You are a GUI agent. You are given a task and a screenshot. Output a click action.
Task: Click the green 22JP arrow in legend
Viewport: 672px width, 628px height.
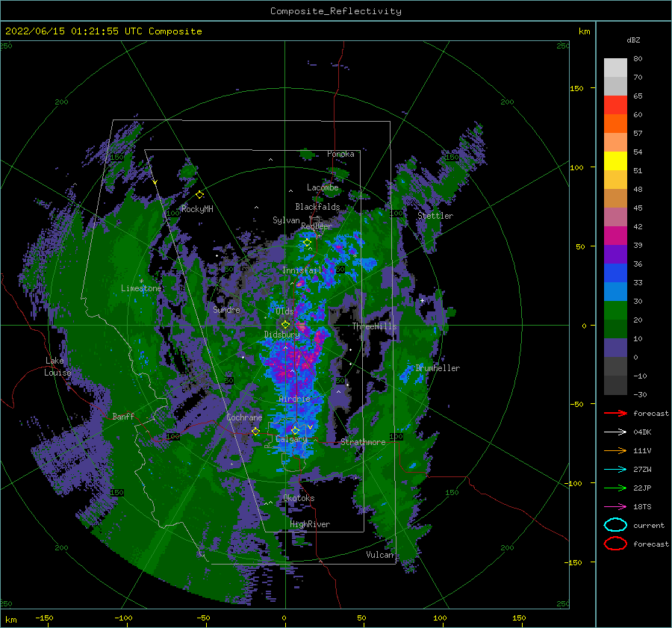[x=615, y=488]
